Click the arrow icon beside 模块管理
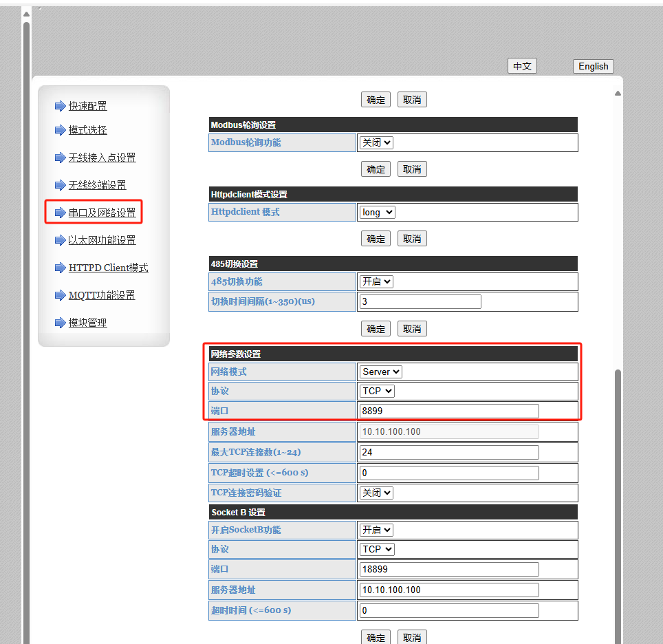The image size is (663, 644). click(60, 323)
